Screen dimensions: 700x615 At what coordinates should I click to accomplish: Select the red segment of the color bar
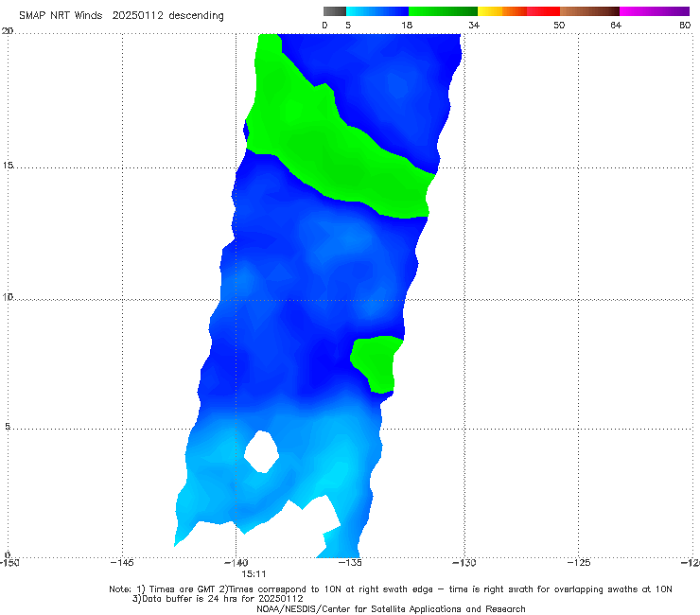543,11
